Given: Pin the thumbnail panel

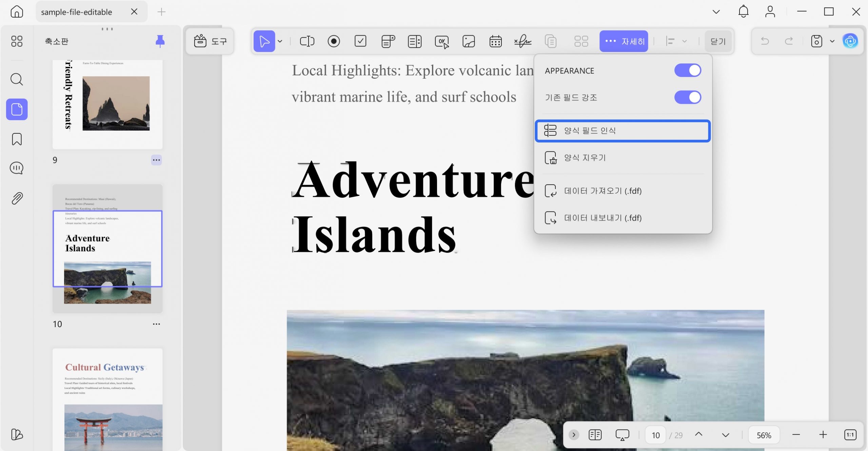Looking at the screenshot, I should [x=160, y=41].
